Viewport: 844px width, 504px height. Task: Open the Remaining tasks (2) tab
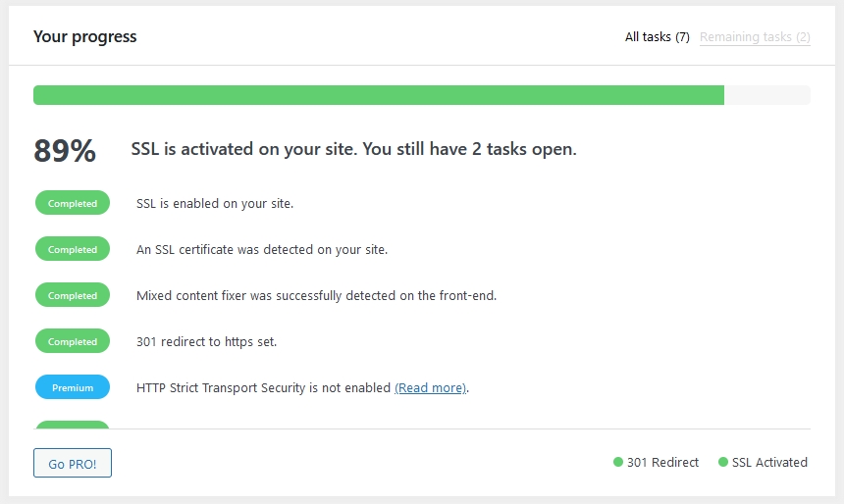pos(755,37)
